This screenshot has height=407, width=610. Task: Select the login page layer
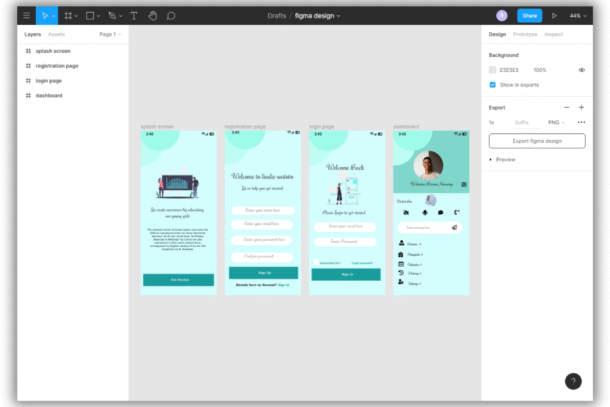point(47,81)
